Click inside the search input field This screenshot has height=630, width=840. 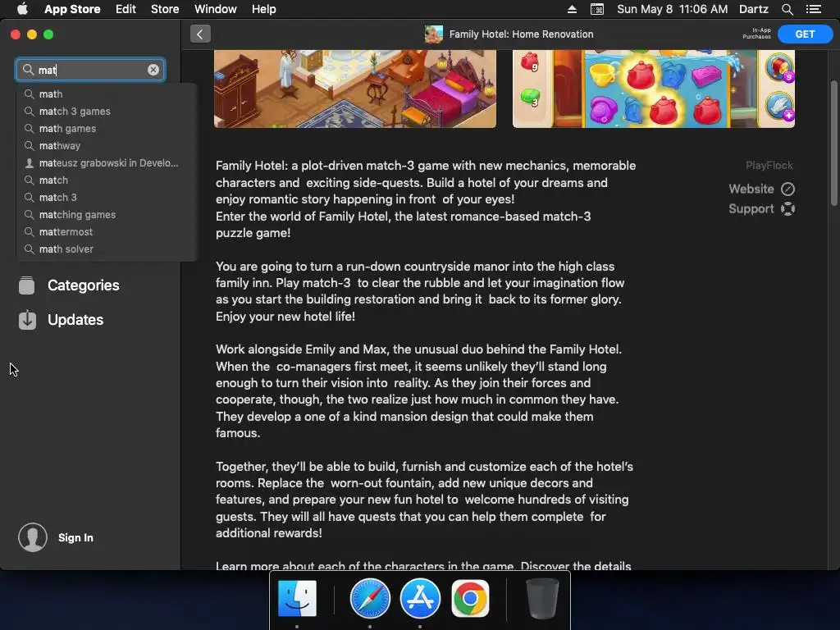coord(90,70)
